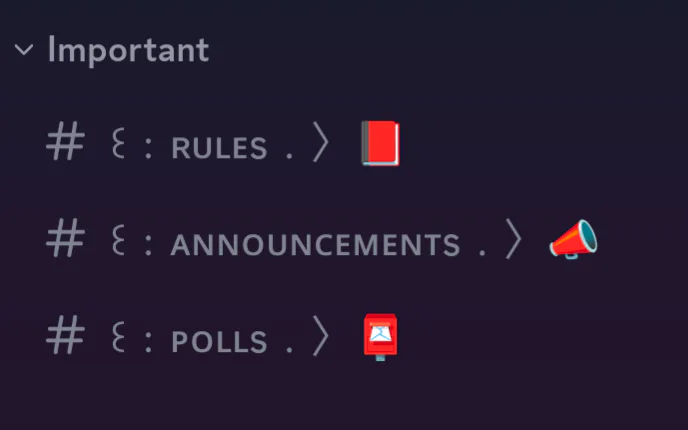Open the Announcements channel

coord(315,245)
